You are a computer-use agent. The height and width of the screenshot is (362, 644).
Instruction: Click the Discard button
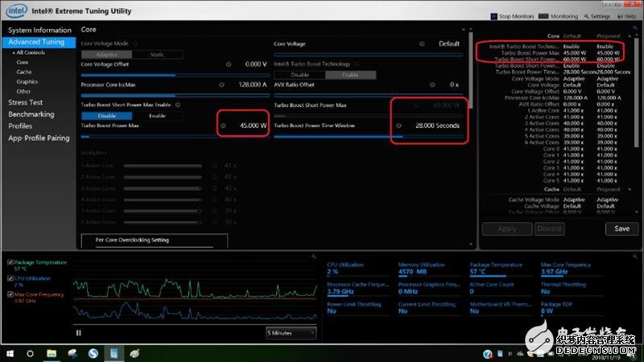[x=550, y=228]
